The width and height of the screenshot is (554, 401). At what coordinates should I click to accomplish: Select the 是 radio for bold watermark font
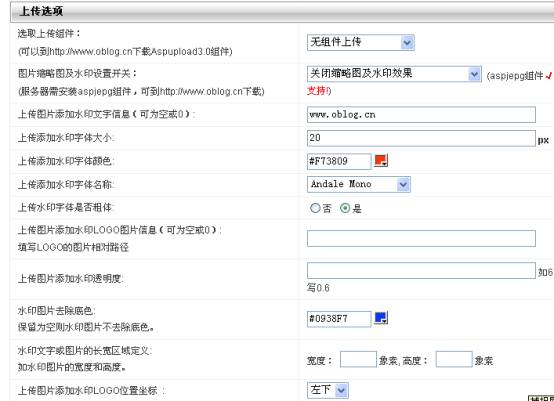tap(345, 208)
